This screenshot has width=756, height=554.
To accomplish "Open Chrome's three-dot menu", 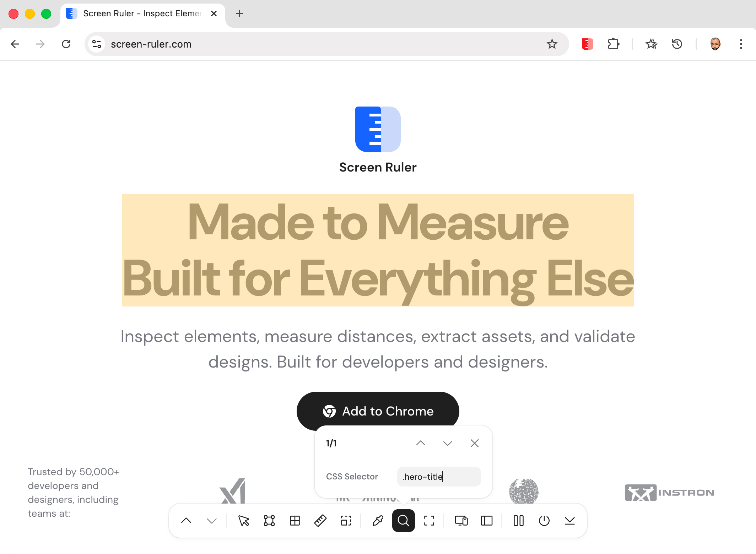I will [741, 44].
